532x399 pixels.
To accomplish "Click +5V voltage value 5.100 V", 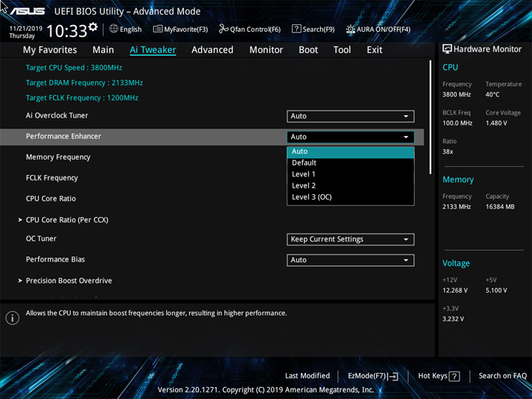I will click(497, 290).
